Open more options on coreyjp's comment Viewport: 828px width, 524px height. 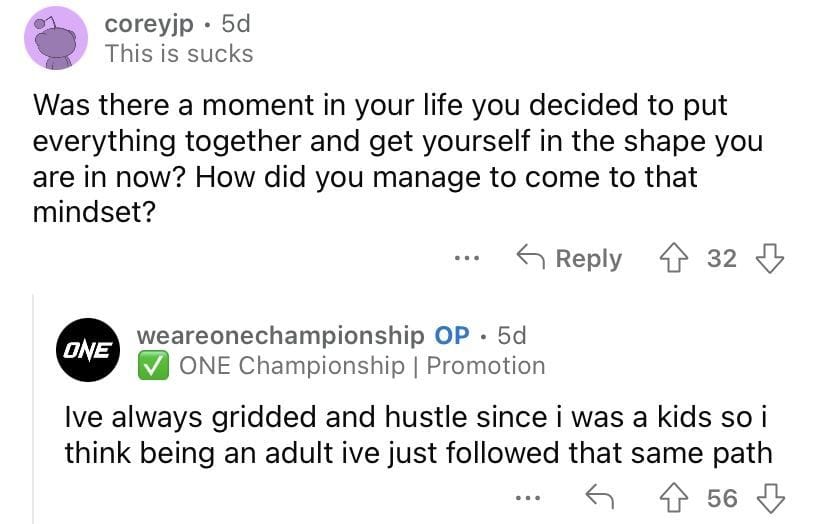point(465,259)
